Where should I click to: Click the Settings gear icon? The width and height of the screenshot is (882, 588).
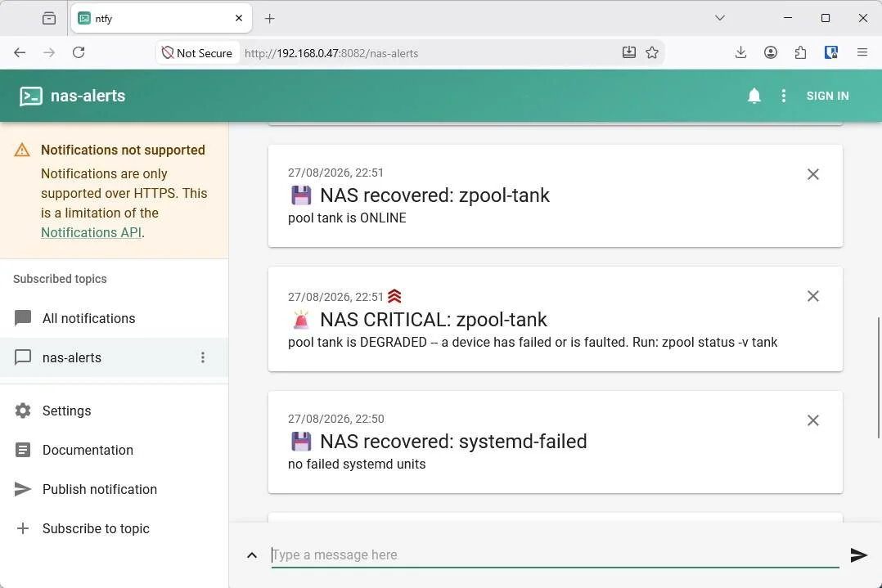tap(23, 411)
